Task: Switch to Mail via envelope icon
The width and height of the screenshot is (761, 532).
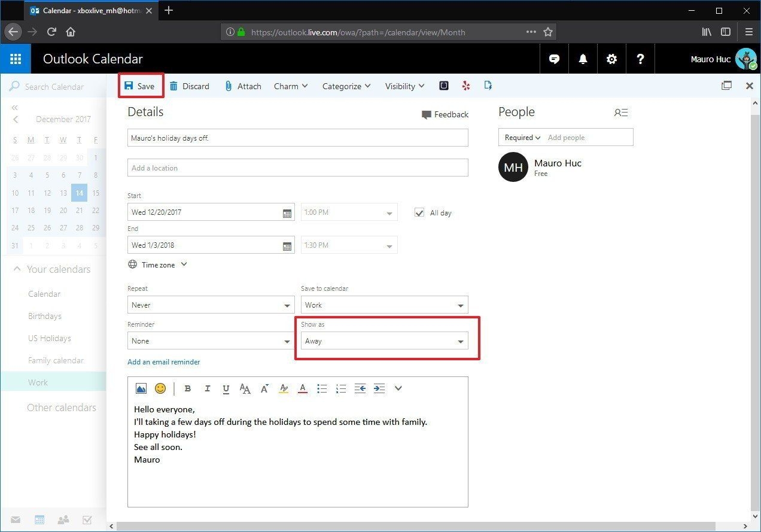Action: pyautogui.click(x=16, y=519)
